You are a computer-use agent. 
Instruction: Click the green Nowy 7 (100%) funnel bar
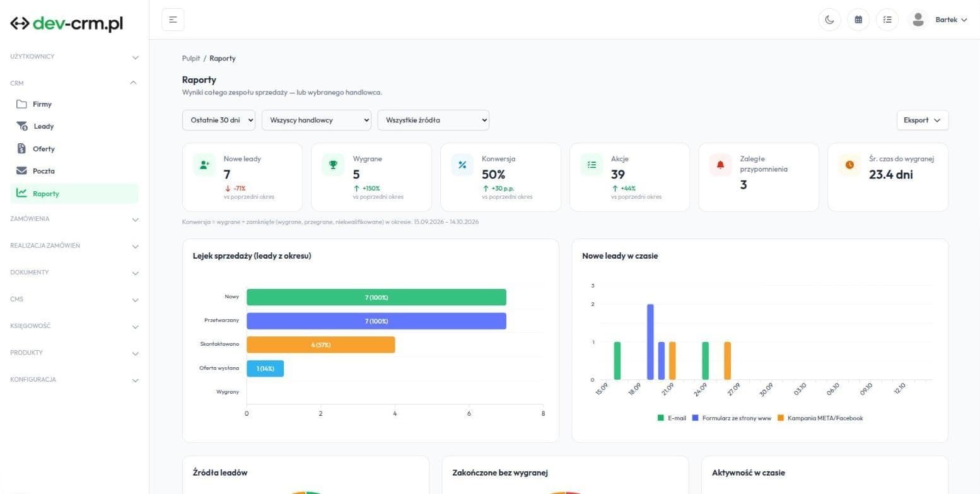[x=376, y=297]
